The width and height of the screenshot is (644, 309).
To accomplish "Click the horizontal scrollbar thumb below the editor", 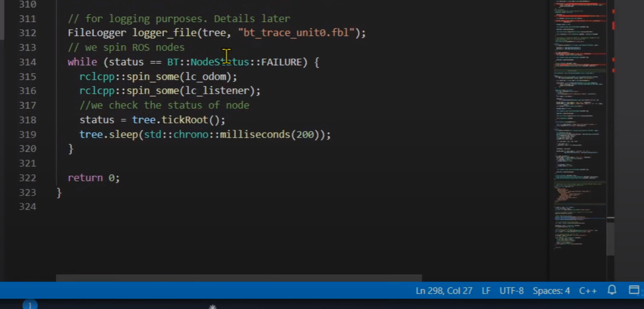I will click(238, 278).
